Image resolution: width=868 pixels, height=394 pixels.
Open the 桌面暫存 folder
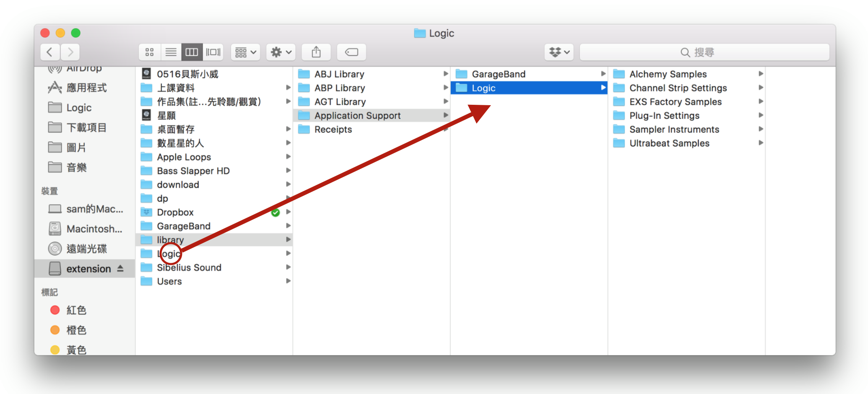(x=175, y=129)
